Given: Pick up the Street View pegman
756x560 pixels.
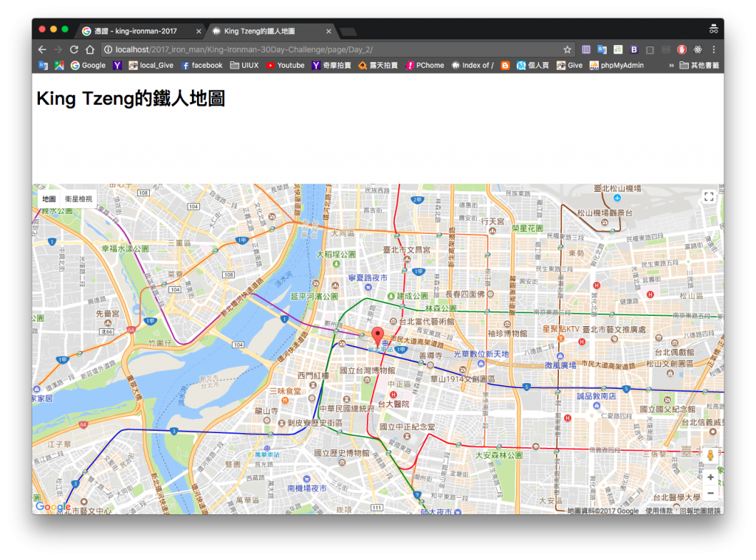Looking at the screenshot, I should coord(710,455).
